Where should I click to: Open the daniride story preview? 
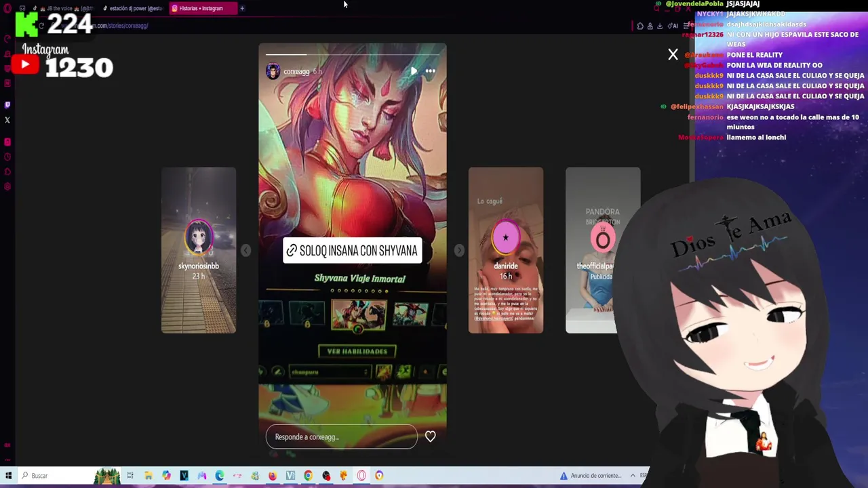(x=505, y=250)
